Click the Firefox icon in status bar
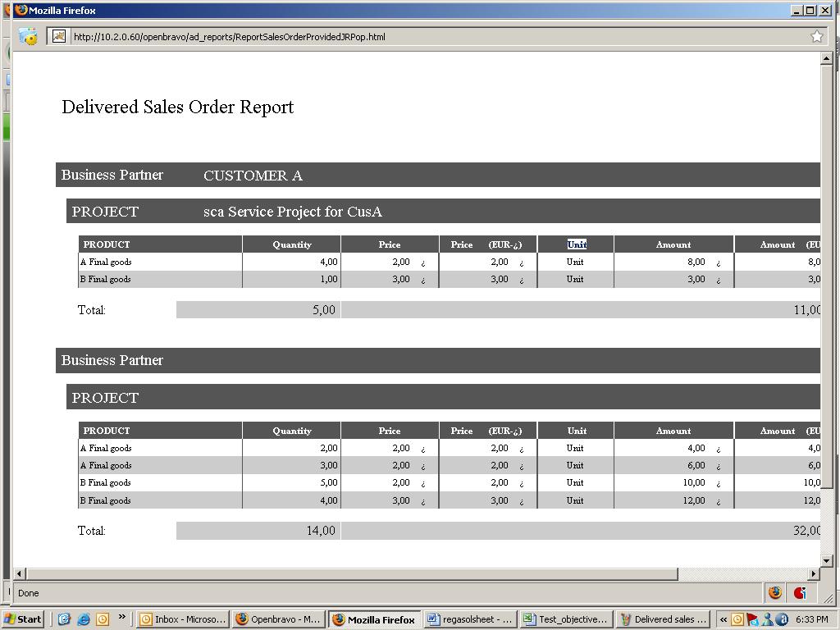The width and height of the screenshot is (840, 630). click(774, 592)
